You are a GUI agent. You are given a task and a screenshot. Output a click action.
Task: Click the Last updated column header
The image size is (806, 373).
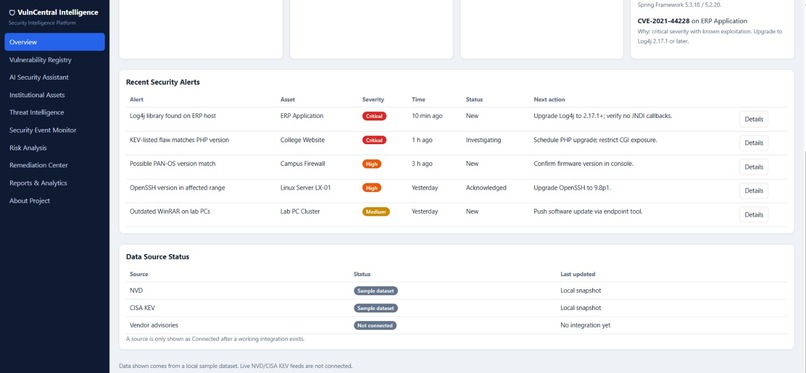point(578,274)
